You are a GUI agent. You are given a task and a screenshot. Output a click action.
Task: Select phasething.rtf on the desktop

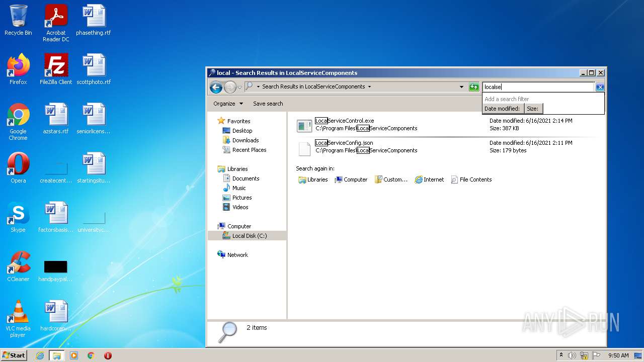(94, 20)
